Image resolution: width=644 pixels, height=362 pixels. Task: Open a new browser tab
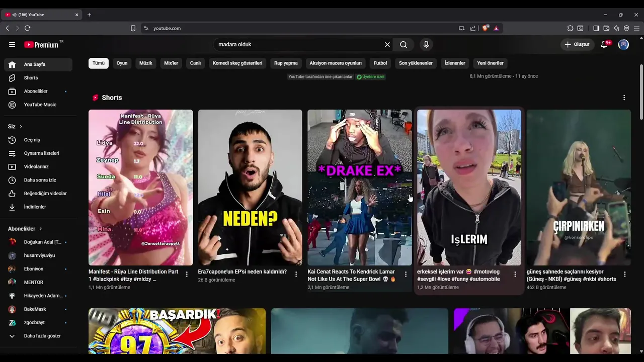pyautogui.click(x=89, y=15)
